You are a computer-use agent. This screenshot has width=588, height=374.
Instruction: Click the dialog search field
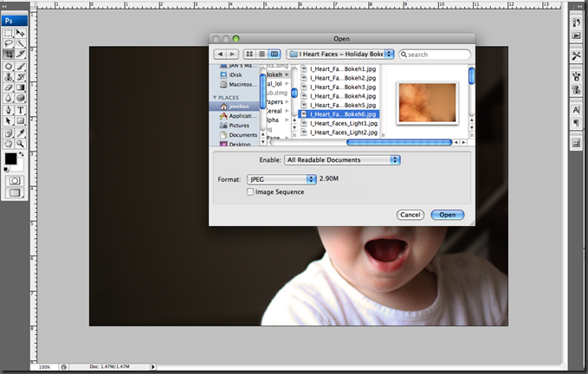(436, 55)
